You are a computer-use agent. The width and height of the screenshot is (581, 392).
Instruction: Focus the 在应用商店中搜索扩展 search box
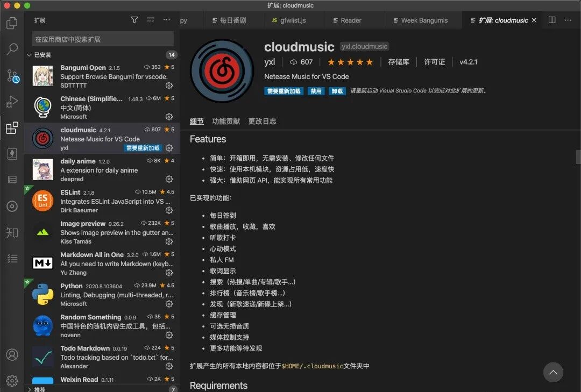pos(103,39)
